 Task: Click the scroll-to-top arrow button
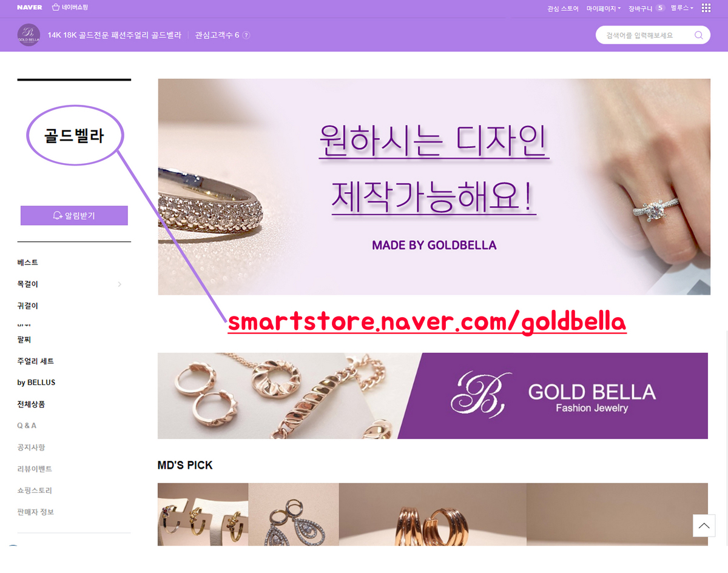click(x=704, y=526)
